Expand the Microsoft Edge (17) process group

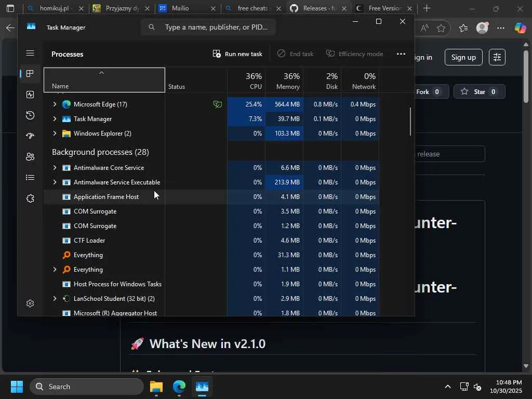(55, 104)
